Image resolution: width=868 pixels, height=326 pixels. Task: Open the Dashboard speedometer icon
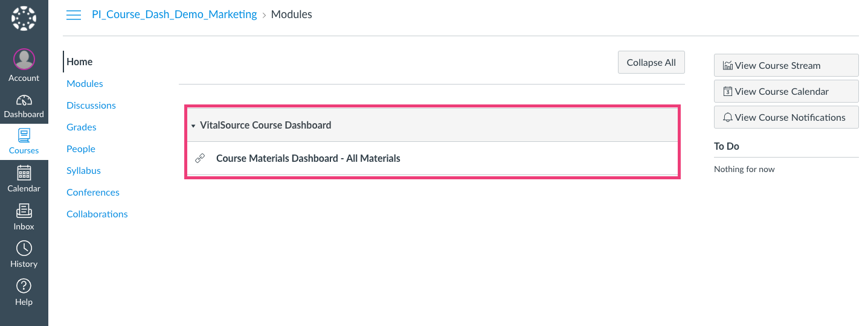(x=24, y=100)
